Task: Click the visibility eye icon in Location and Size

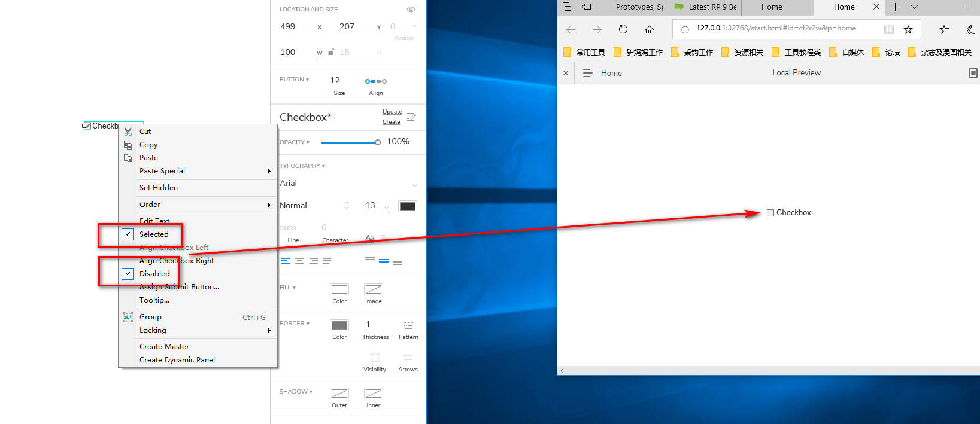Action: pyautogui.click(x=411, y=10)
